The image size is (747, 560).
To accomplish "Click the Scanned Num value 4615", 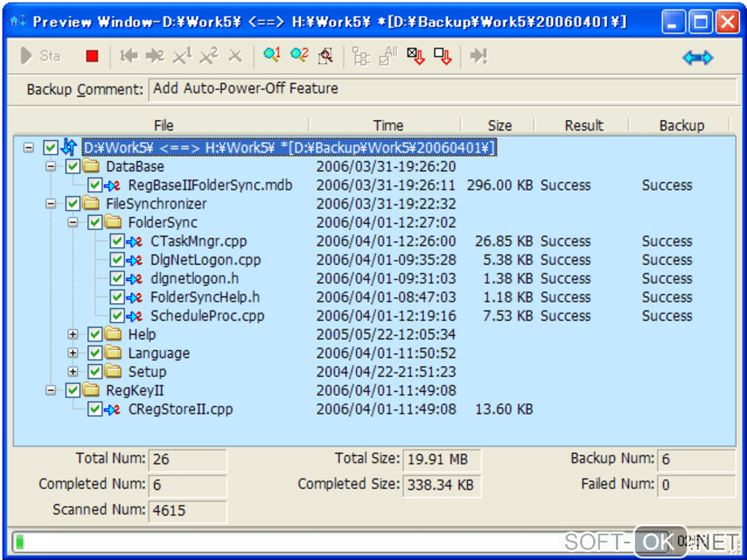I will point(187,510).
